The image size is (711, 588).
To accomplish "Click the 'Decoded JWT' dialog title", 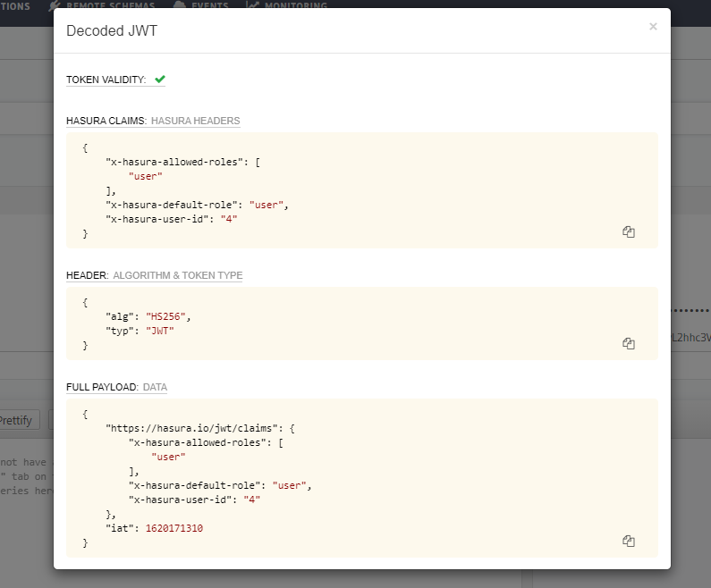I will pos(112,30).
